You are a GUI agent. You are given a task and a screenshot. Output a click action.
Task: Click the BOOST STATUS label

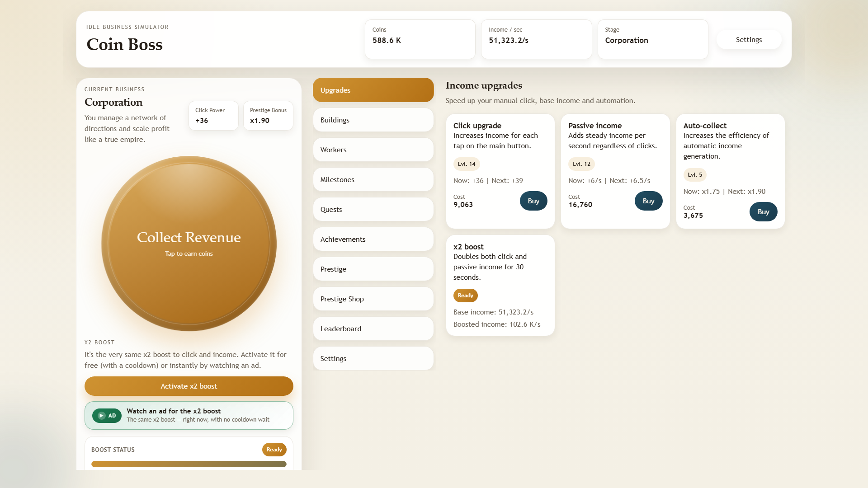(x=113, y=450)
